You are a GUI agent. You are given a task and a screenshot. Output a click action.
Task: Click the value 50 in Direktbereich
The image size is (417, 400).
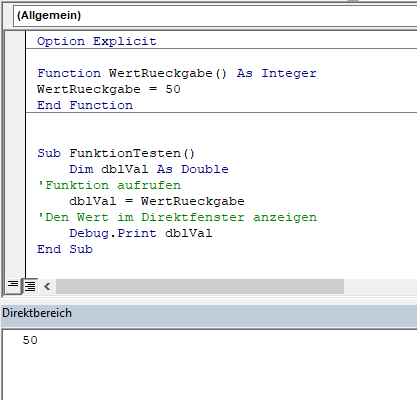[x=30, y=340]
